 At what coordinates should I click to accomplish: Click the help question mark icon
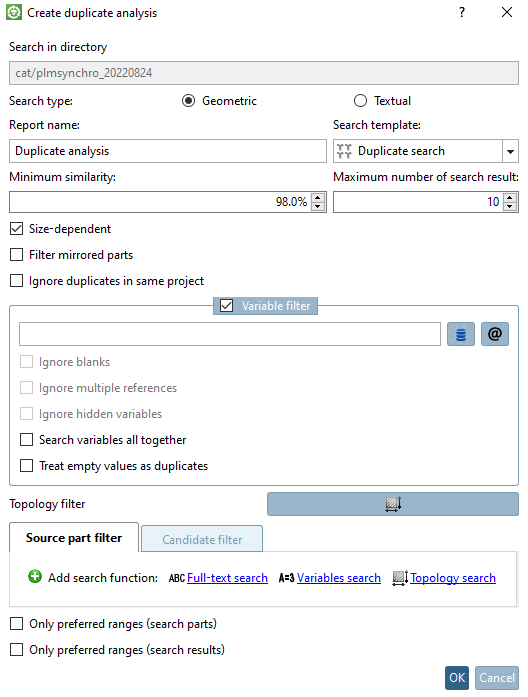pos(462,12)
